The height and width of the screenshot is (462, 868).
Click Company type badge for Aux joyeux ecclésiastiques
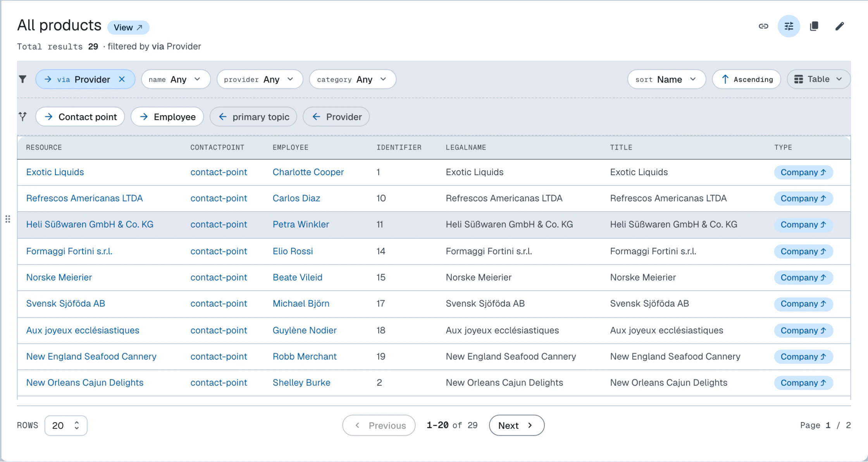pyautogui.click(x=803, y=331)
